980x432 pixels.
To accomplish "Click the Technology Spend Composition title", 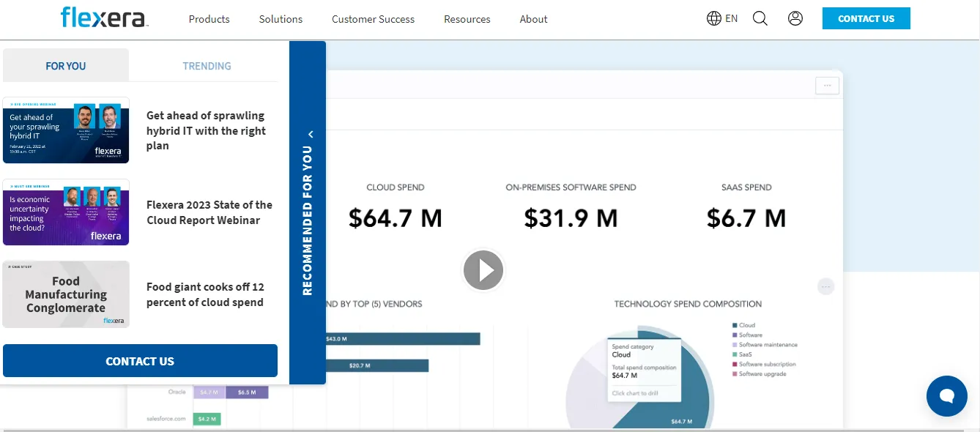I will 688,304.
